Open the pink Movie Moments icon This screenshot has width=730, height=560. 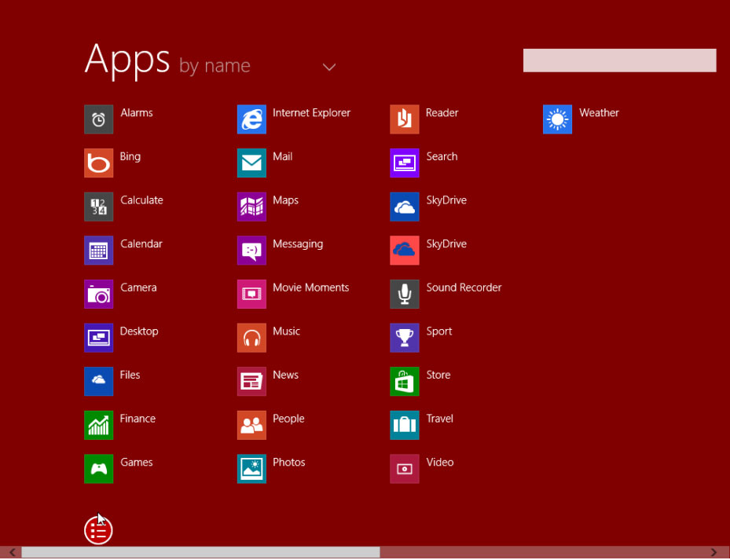pos(252,295)
